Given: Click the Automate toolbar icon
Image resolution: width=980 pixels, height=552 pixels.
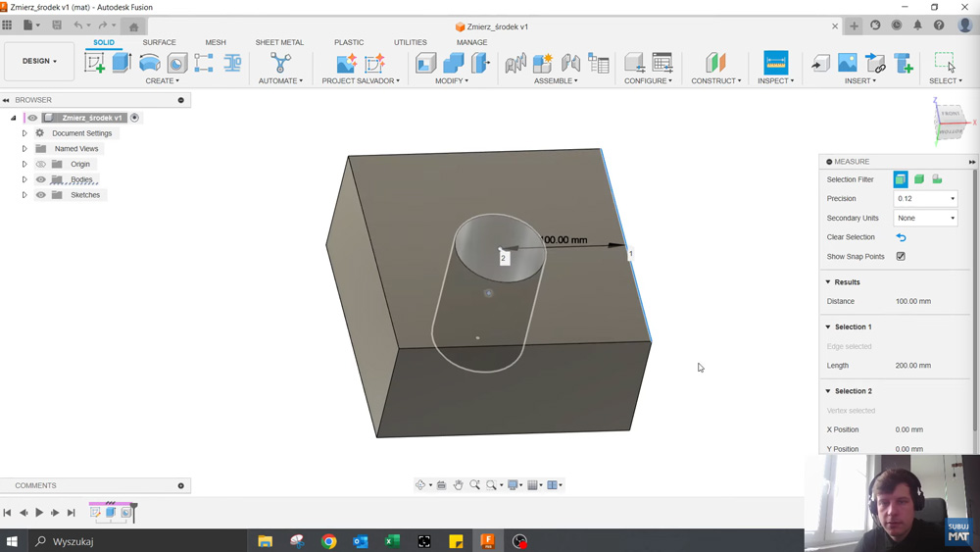Looking at the screenshot, I should click(280, 63).
